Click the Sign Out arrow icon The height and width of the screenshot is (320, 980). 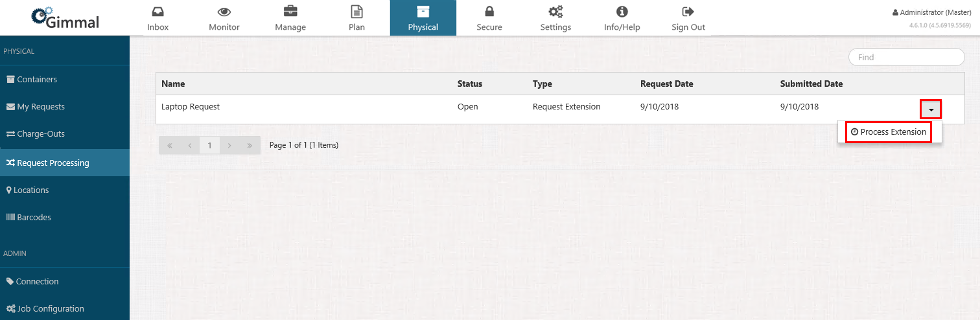[x=688, y=12]
